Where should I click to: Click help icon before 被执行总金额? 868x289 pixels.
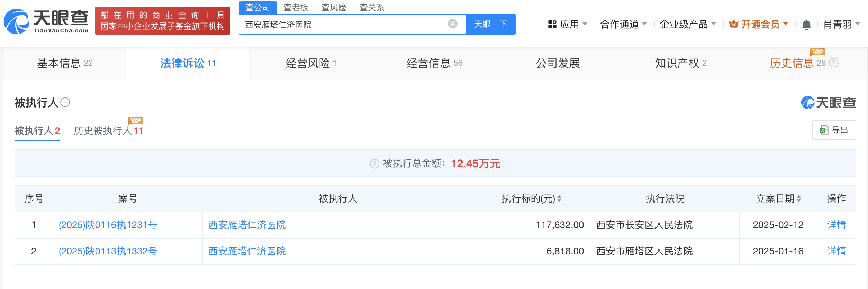point(374,164)
